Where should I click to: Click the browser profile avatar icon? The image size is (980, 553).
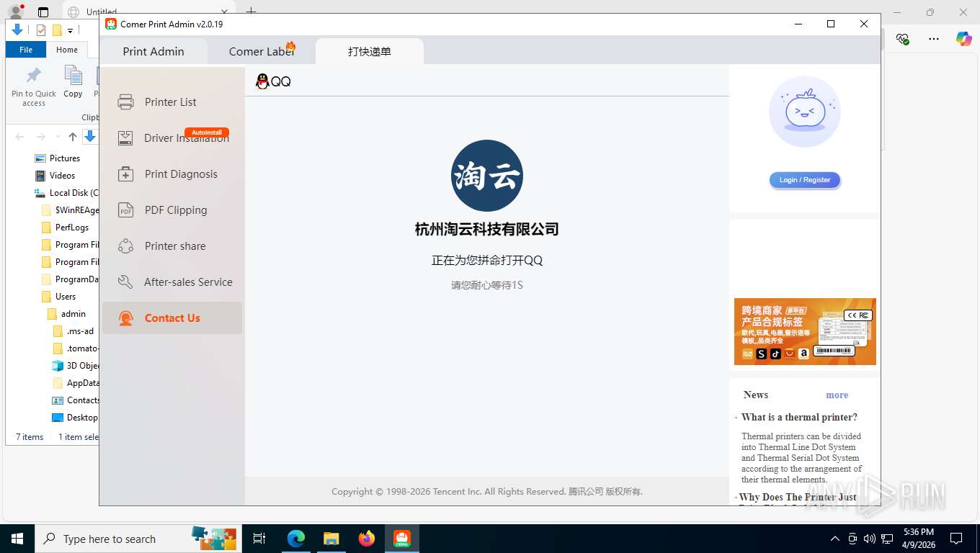click(15, 12)
